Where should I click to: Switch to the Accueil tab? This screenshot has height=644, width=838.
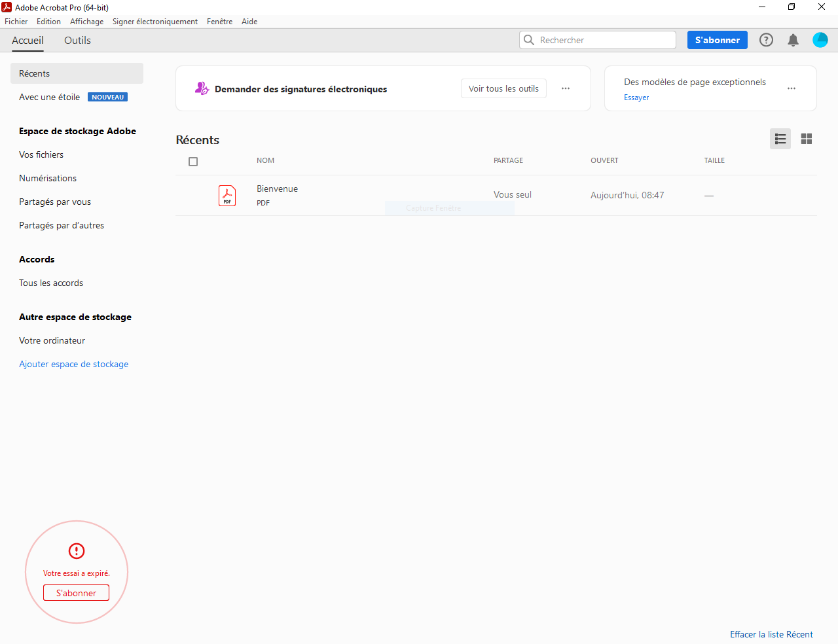point(28,41)
